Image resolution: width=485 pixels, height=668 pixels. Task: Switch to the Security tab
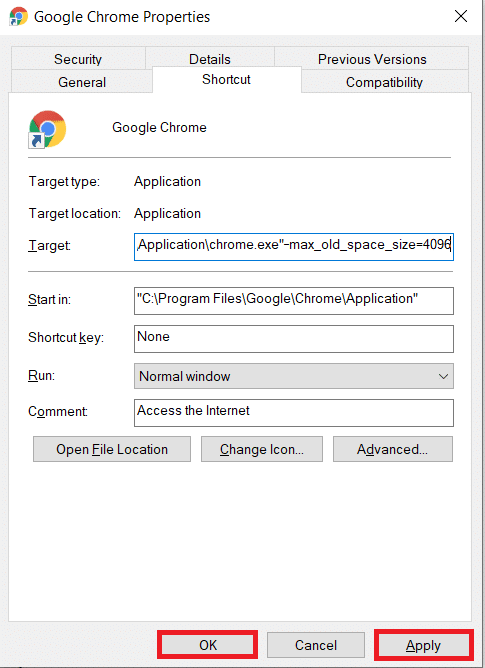pyautogui.click(x=78, y=59)
